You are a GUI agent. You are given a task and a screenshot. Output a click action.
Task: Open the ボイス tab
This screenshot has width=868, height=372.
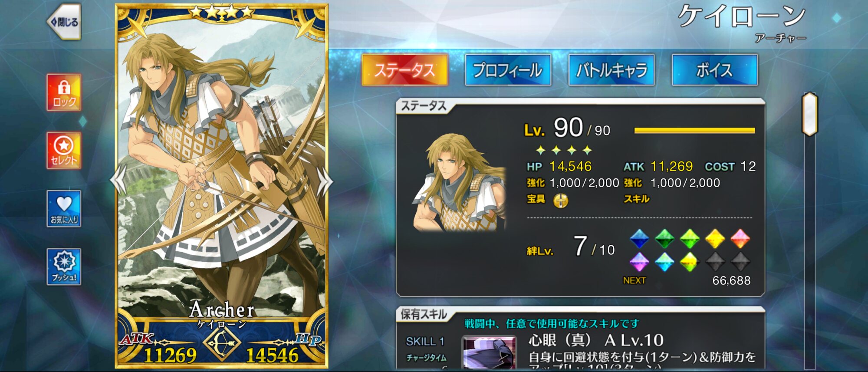[x=714, y=69]
